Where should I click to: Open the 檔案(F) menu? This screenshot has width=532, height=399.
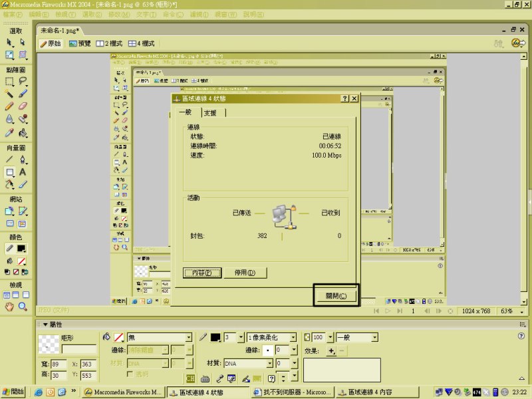tap(13, 15)
